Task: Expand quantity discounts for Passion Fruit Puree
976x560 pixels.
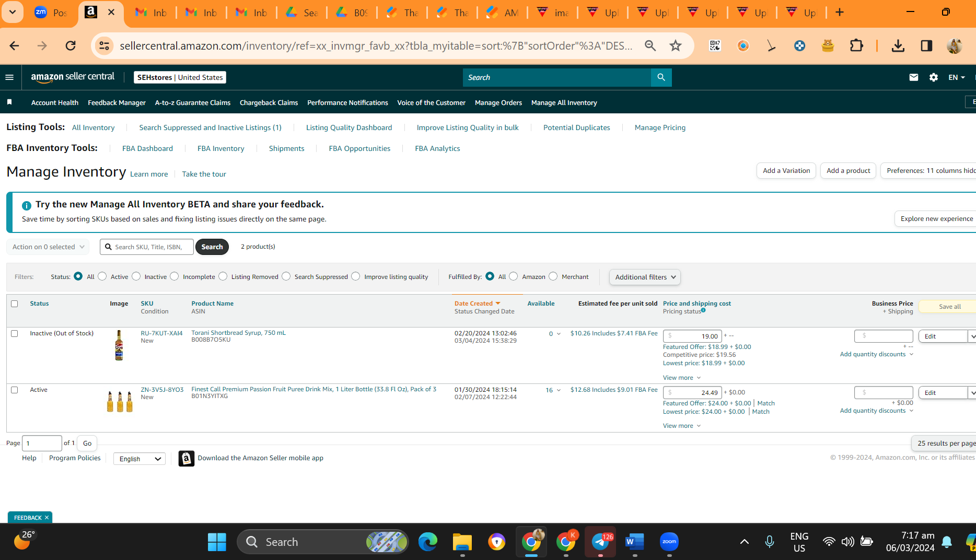Action: click(x=877, y=411)
